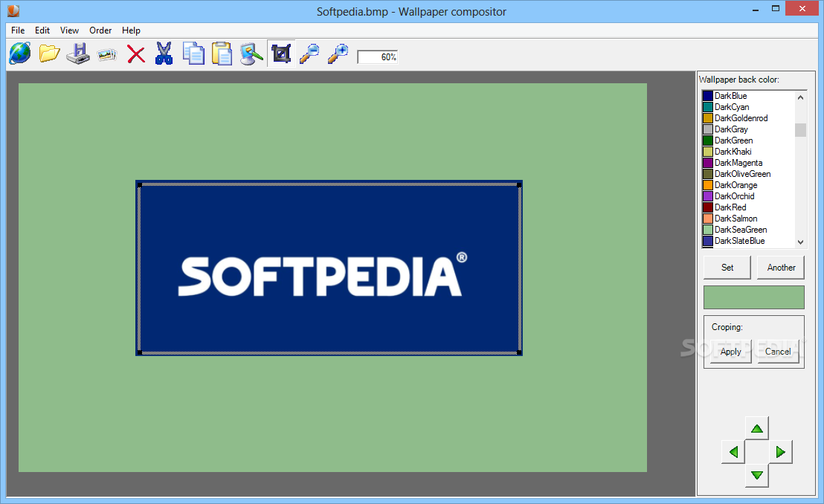
Task: Select DarkGoldenrod in the color list
Action: [x=748, y=118]
